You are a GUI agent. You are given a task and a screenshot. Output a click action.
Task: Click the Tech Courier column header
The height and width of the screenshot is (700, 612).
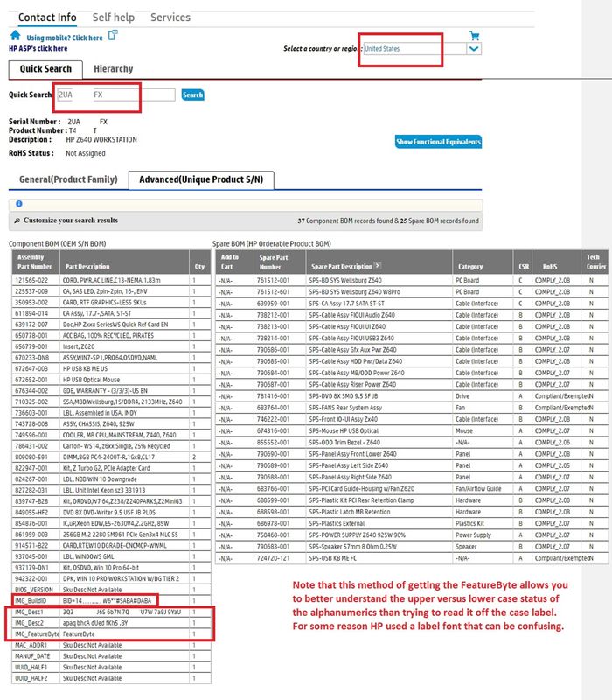[596, 262]
